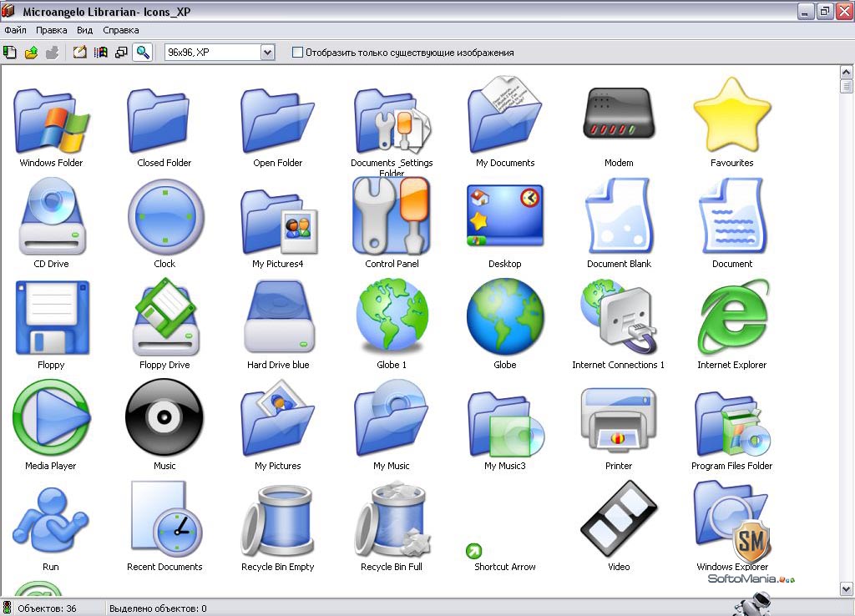The height and width of the screenshot is (616, 855).
Task: Select the Clock icon
Action: point(164,218)
